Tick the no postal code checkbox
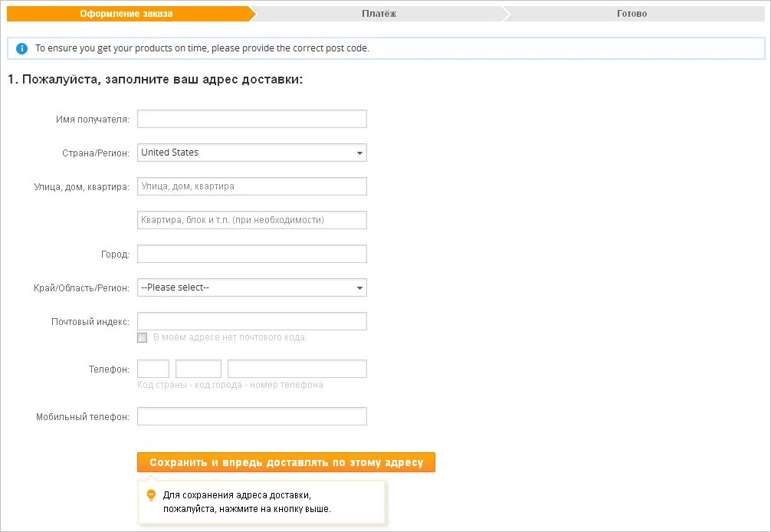 (x=142, y=338)
